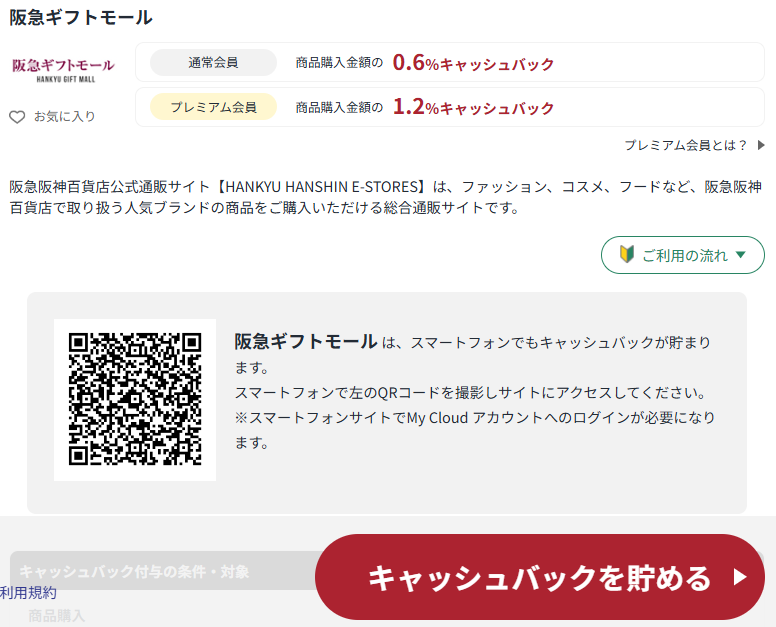
Task: Click the QR code image
Action: click(x=135, y=400)
